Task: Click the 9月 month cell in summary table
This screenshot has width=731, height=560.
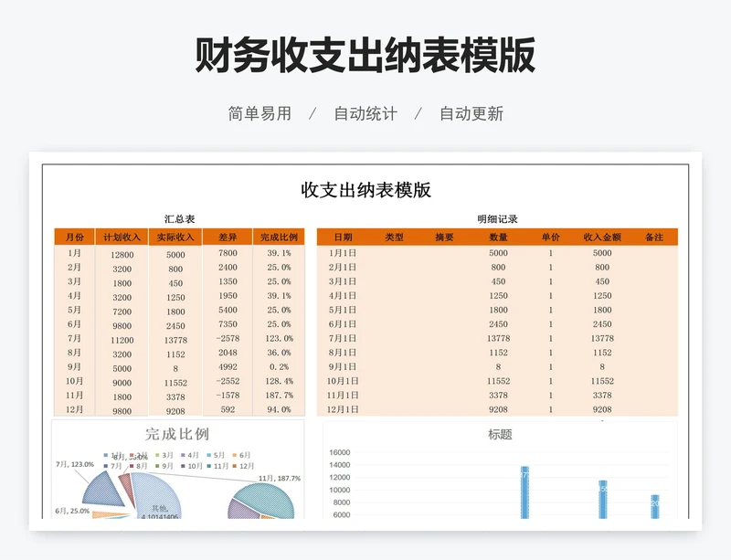Action: click(x=74, y=366)
